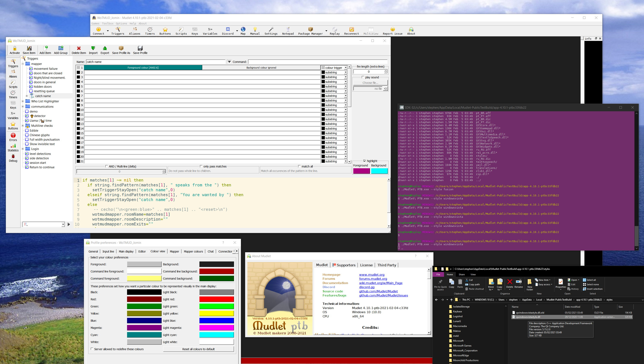Click the 'Choose file...' sound button
644x364 pixels.
click(370, 83)
